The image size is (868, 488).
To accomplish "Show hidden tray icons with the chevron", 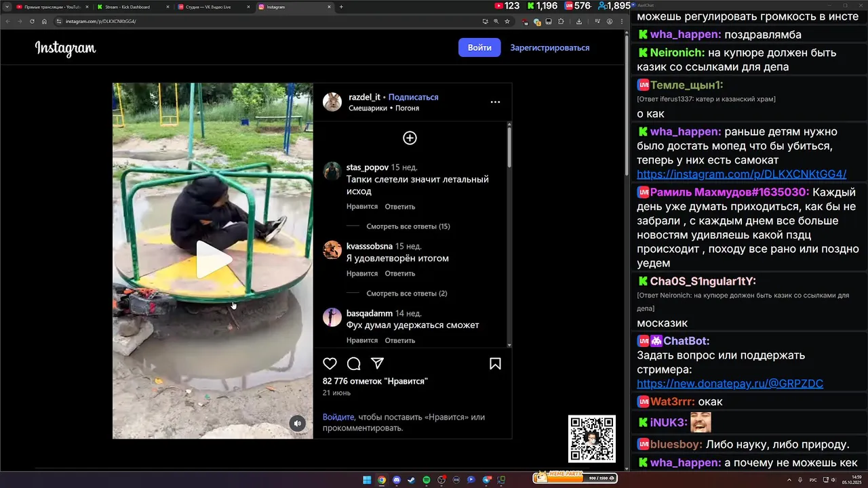I will pyautogui.click(x=789, y=480).
